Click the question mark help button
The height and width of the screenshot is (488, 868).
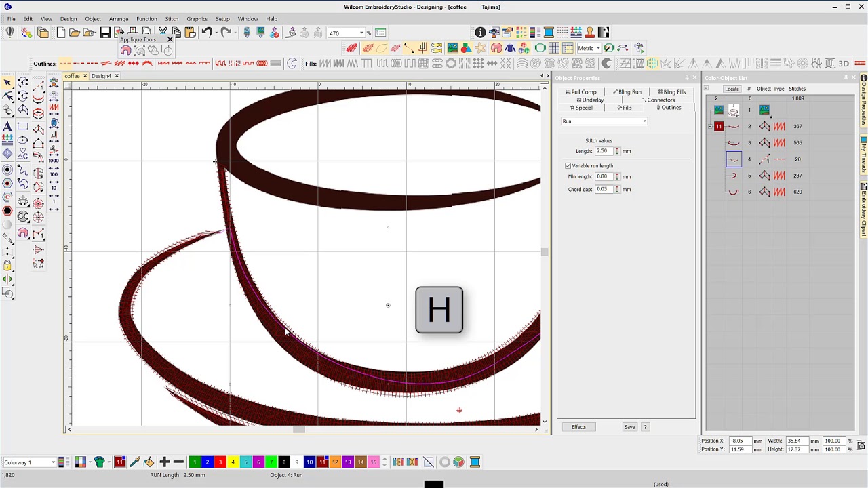645,427
